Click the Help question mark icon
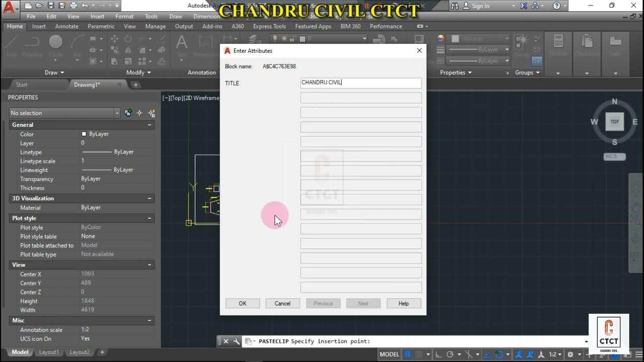Viewport: 644px width, 362px height. [556, 6]
